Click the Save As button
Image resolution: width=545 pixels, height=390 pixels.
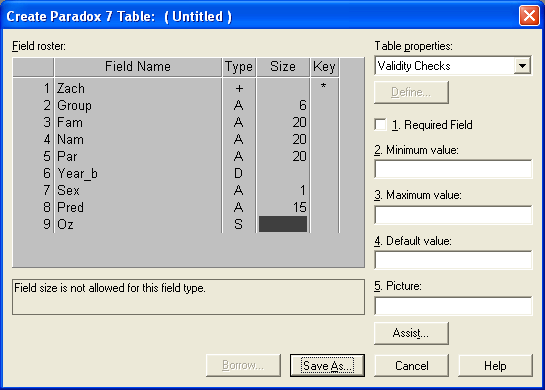pyautogui.click(x=327, y=366)
